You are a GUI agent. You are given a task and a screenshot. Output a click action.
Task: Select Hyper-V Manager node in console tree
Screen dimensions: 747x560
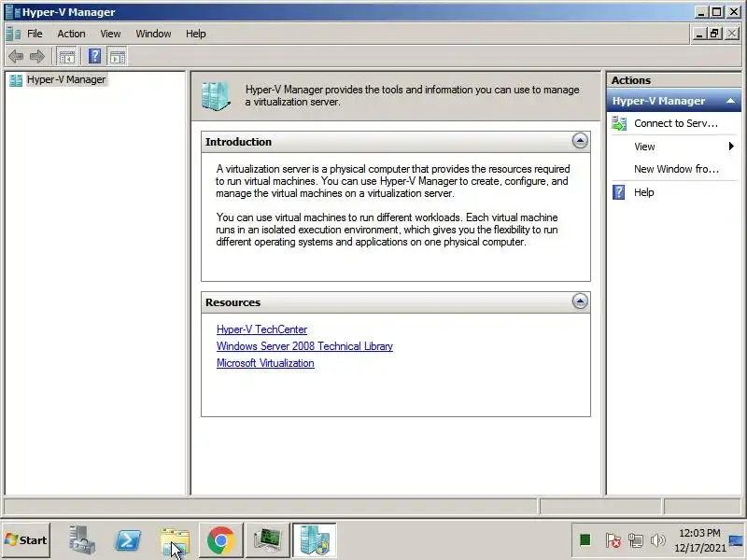(x=66, y=79)
